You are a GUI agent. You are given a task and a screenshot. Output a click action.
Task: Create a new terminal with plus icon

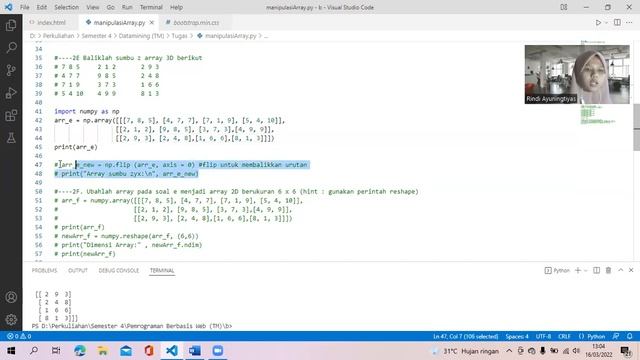[578, 270]
